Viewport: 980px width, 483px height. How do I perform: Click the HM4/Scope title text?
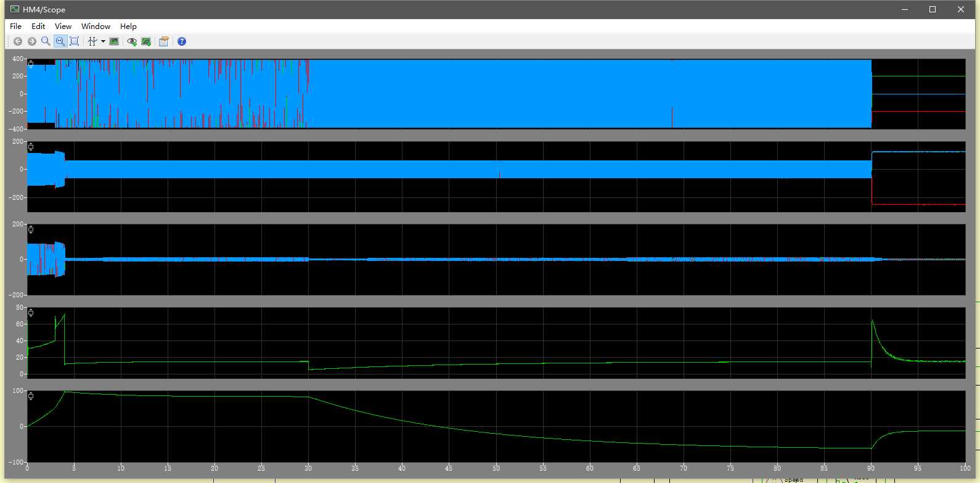(44, 10)
